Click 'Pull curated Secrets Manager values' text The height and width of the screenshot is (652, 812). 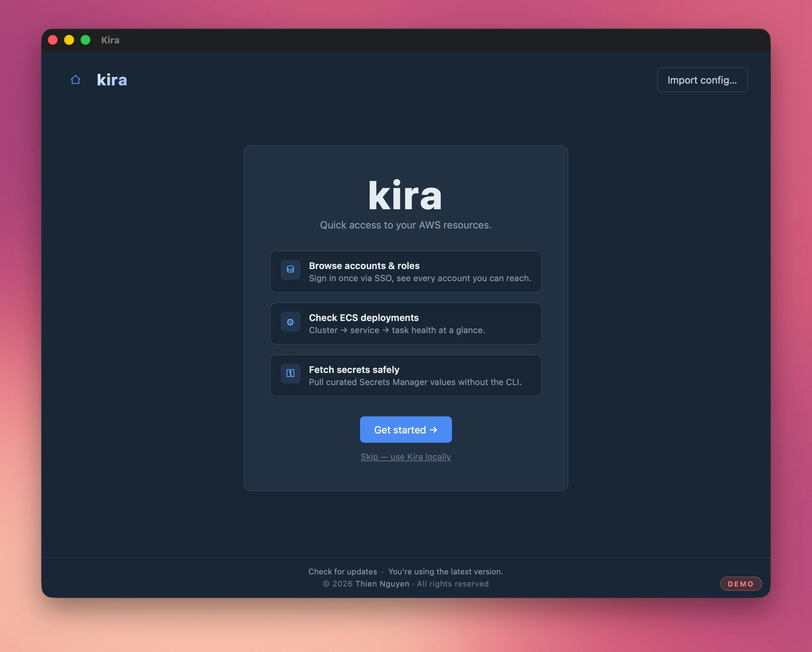(415, 382)
